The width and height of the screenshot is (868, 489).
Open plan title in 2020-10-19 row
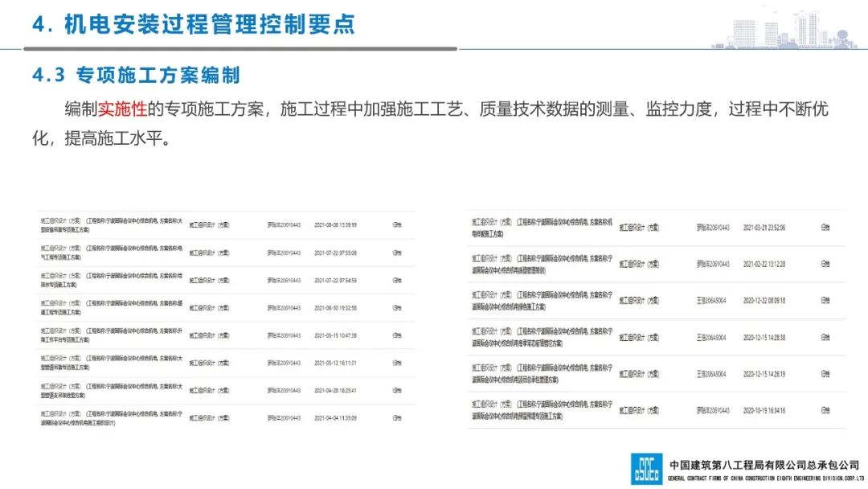click(542, 410)
